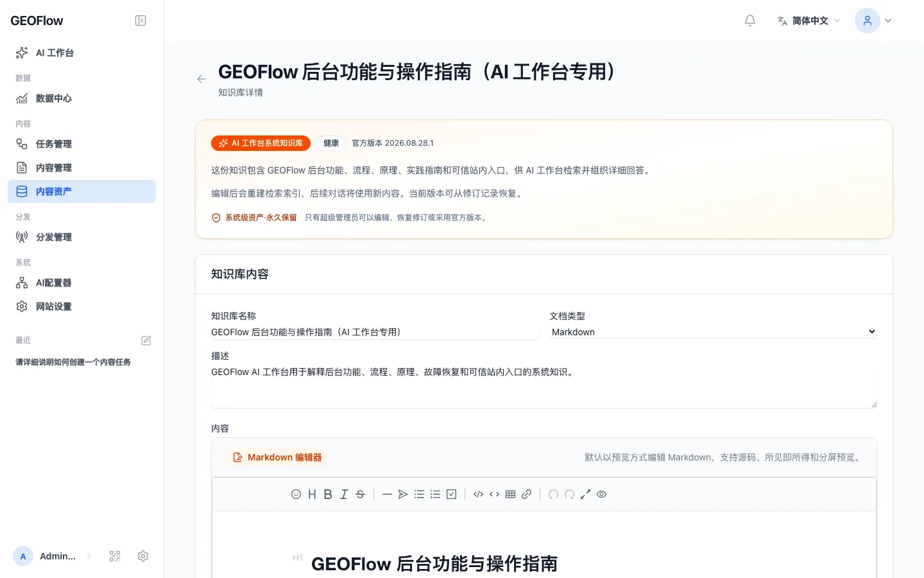924x578 pixels.
Task: Toggle bold formatting in the Markdown editor
Action: [x=328, y=495]
